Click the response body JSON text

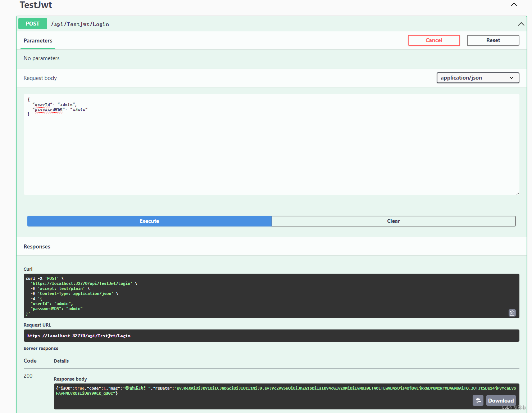[286, 391]
